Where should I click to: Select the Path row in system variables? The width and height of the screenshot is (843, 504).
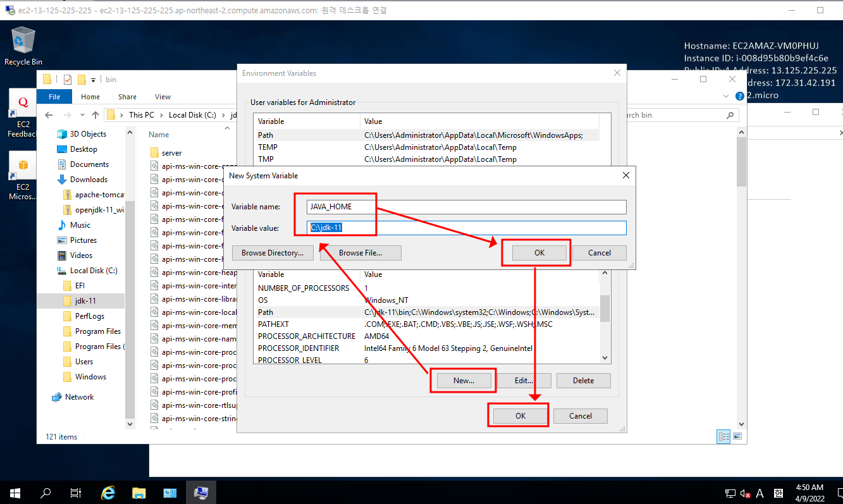[x=427, y=312]
